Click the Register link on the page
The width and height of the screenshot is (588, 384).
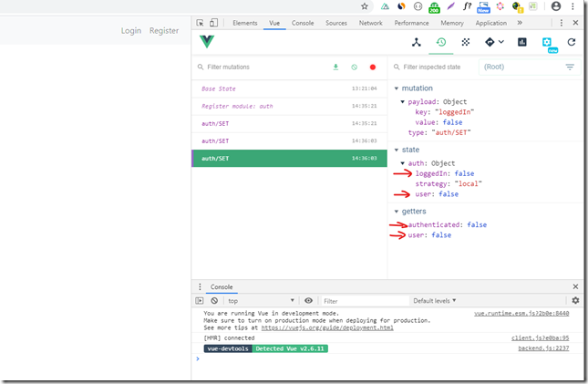[164, 31]
